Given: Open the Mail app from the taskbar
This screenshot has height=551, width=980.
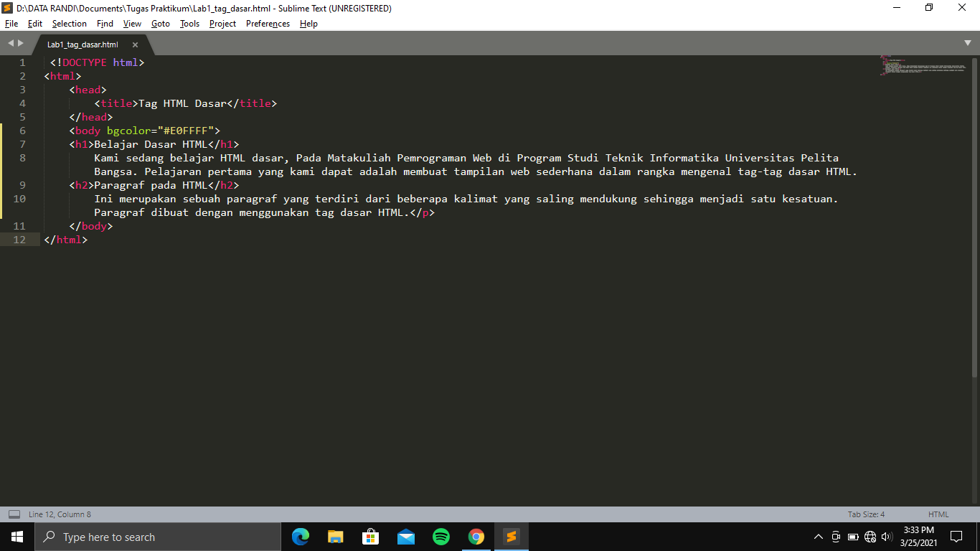Looking at the screenshot, I should [x=406, y=536].
